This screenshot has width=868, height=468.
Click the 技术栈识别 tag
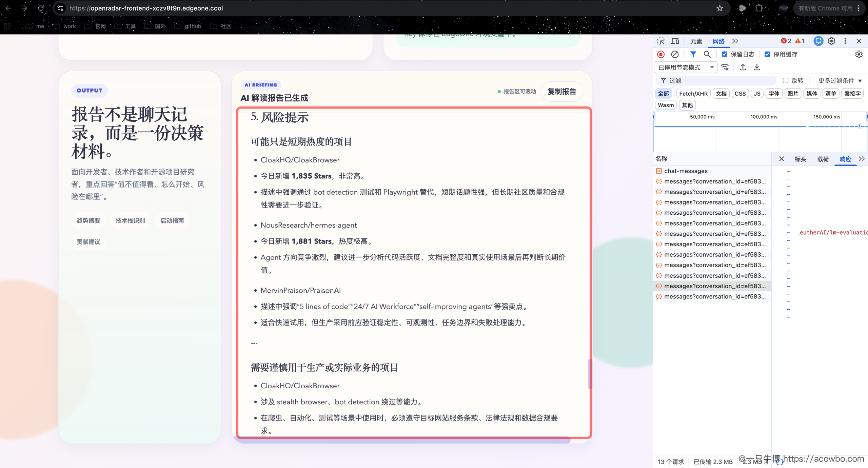click(130, 220)
